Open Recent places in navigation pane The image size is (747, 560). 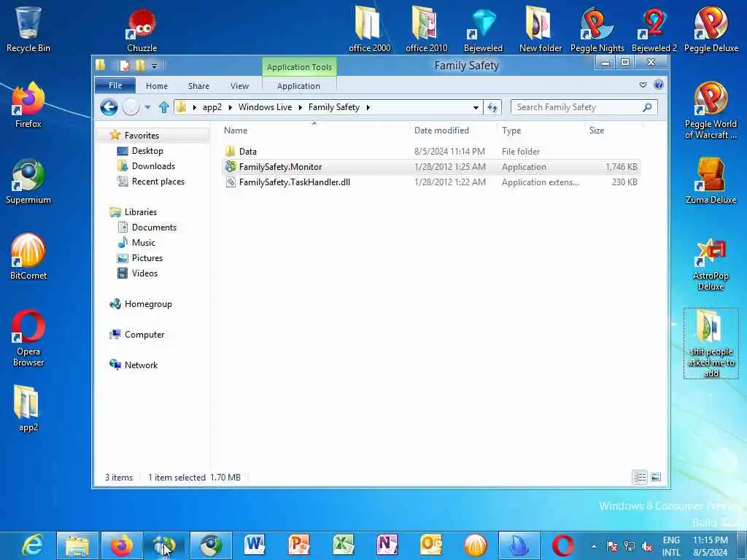[x=158, y=182]
